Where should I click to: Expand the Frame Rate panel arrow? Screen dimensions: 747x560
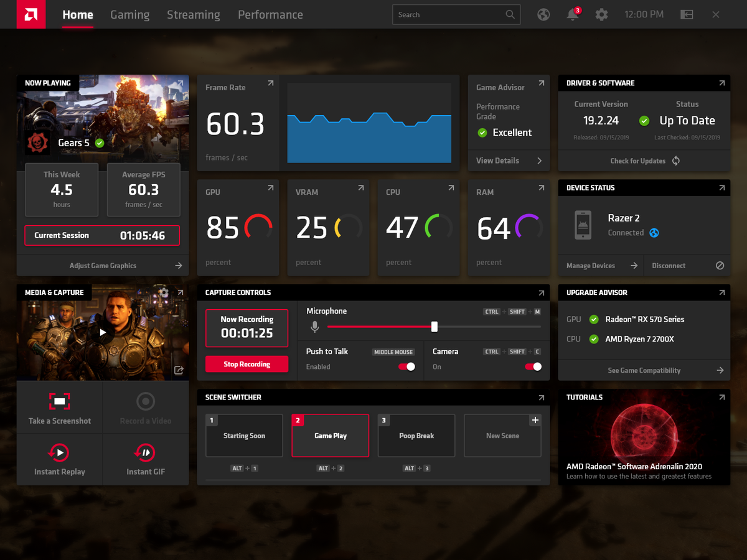coord(270,83)
